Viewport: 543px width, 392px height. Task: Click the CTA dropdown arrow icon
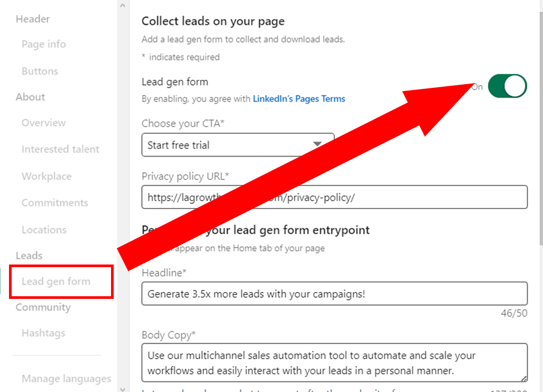point(317,144)
